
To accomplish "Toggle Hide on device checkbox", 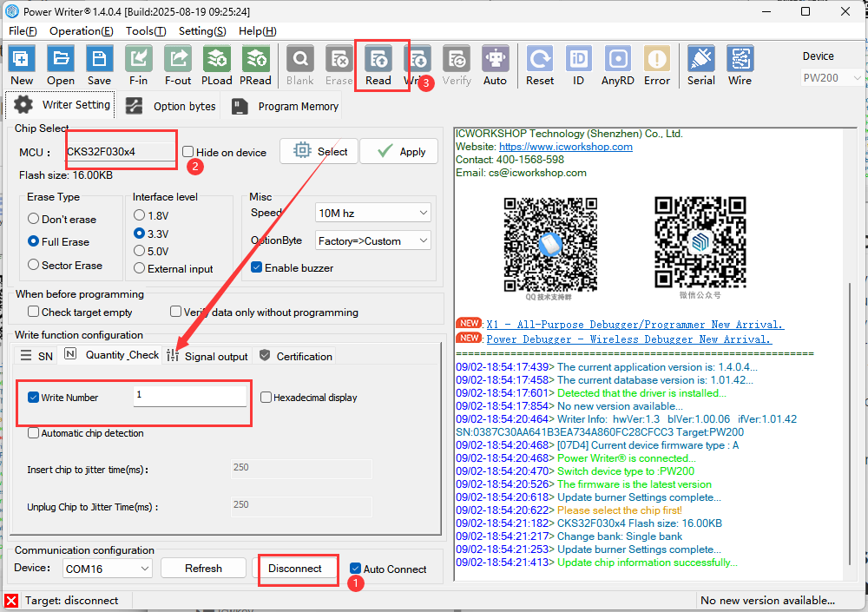I will coord(188,152).
